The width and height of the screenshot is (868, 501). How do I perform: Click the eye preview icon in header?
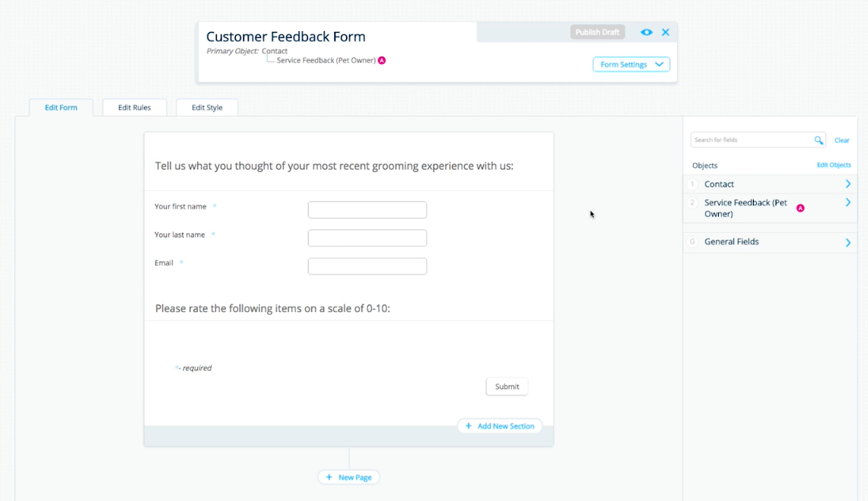646,32
